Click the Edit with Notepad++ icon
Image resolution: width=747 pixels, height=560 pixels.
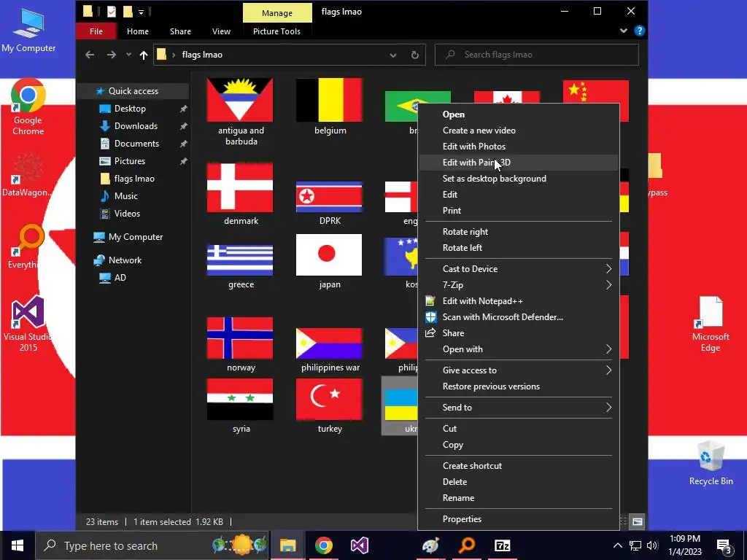(430, 301)
